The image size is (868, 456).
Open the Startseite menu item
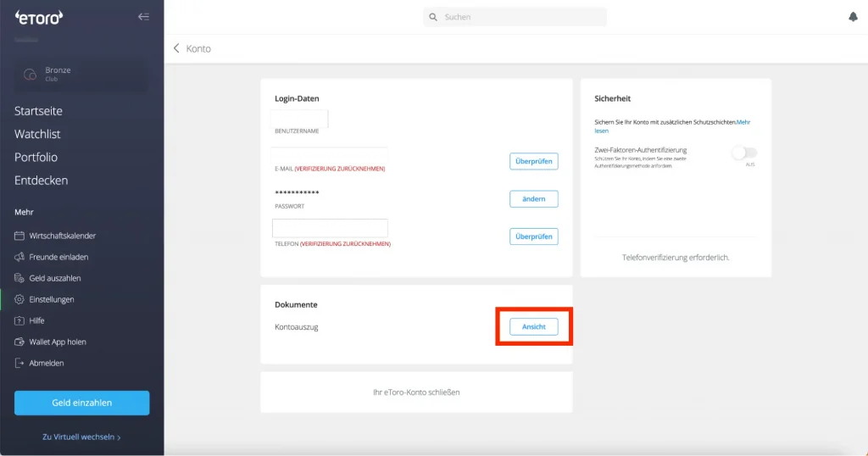[38, 111]
